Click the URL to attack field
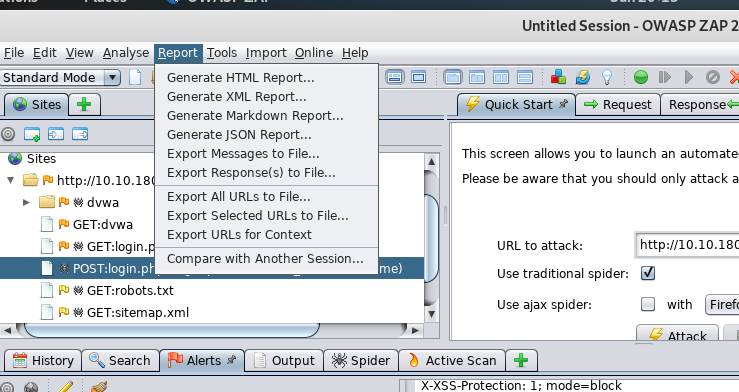Screen dimensions: 739x392 (688, 245)
